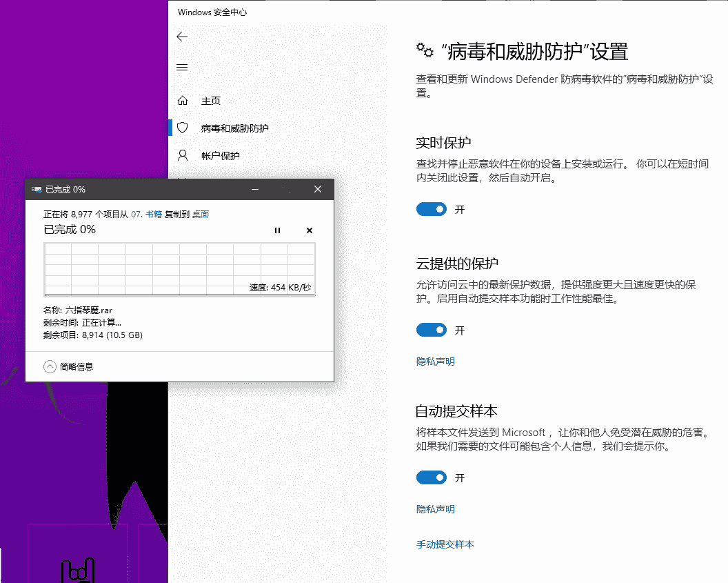This screenshot has width=728, height=583.
Task: Click the 云提供的保护 section heading
Action: click(457, 264)
